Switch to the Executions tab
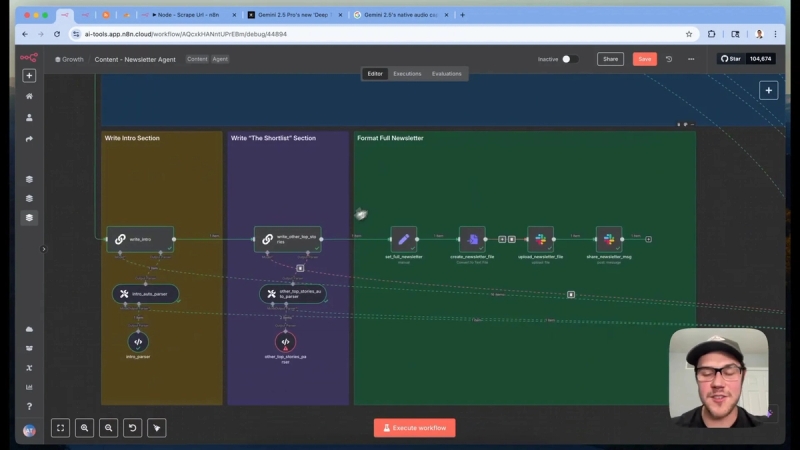The width and height of the screenshot is (800, 450). tap(407, 74)
